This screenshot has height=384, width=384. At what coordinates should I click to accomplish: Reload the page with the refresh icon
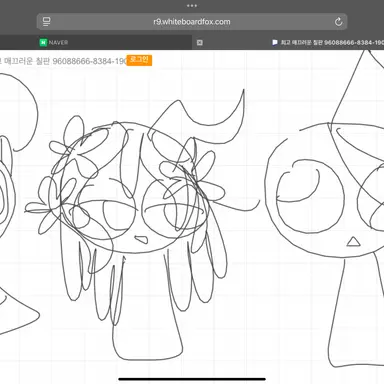click(x=338, y=22)
